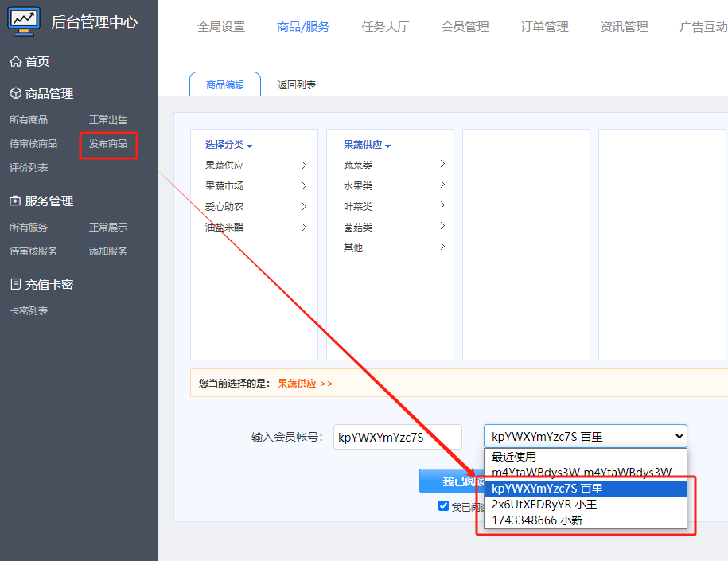
Task: Click the document icon beside 充值卡密
Action: (16, 284)
